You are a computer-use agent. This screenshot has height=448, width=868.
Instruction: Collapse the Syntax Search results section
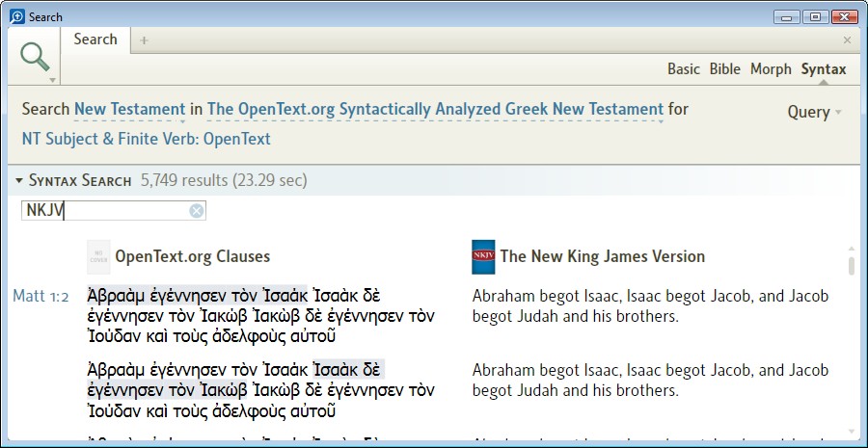(x=19, y=181)
